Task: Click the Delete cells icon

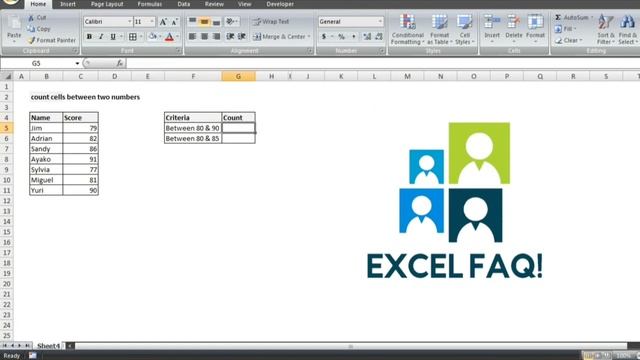Action: pyautogui.click(x=513, y=21)
